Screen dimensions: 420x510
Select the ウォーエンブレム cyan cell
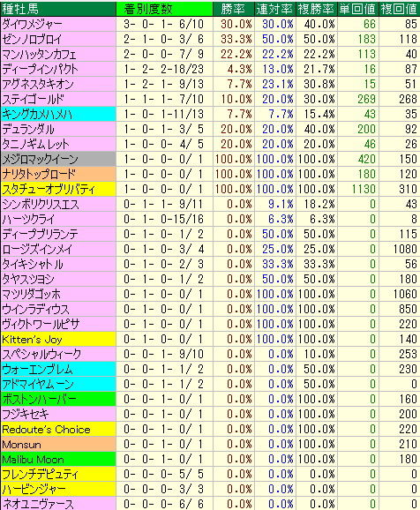58,369
